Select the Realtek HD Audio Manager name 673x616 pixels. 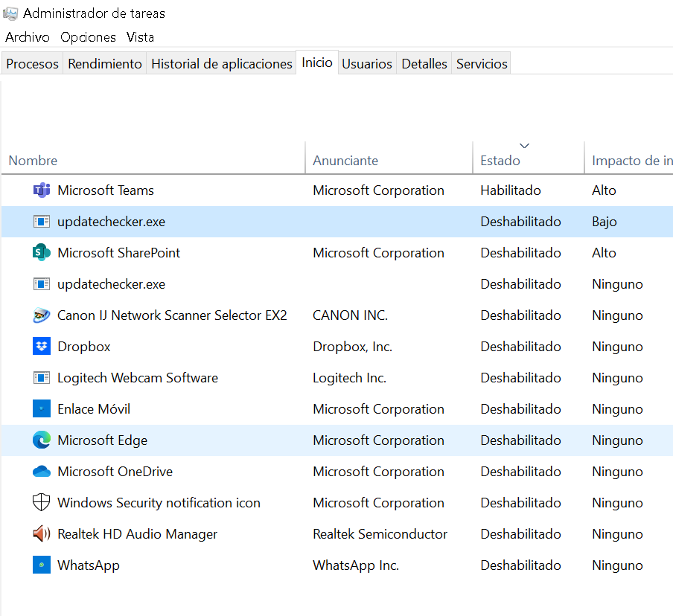pos(137,533)
